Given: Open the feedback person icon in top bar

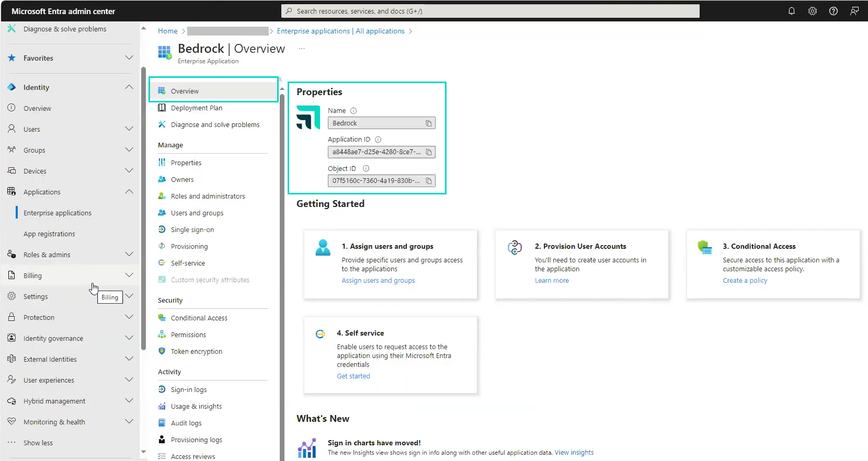Looking at the screenshot, I should [x=854, y=11].
